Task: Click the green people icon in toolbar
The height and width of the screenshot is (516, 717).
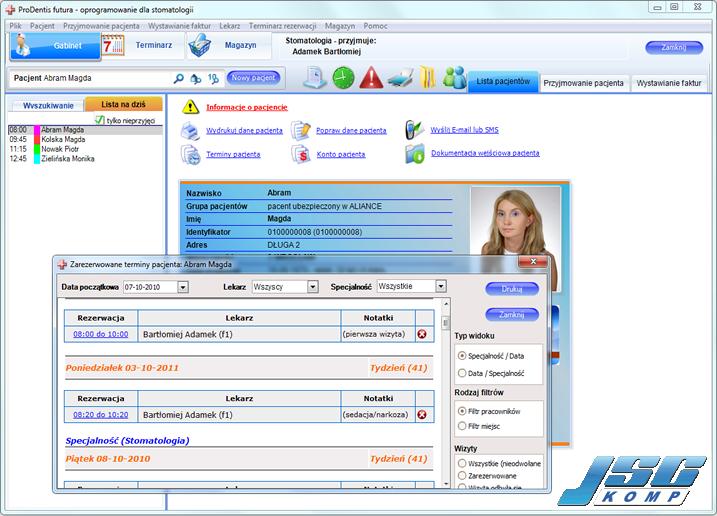Action: tap(454, 77)
